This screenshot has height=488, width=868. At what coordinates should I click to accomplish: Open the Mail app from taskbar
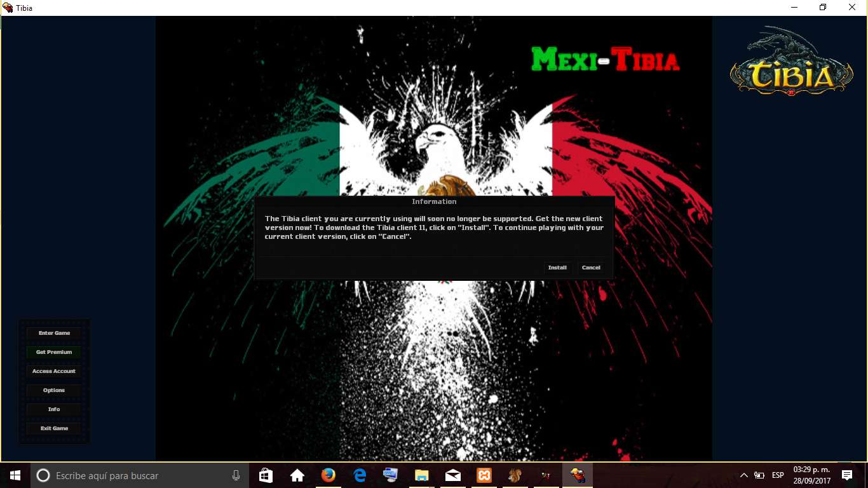[452, 475]
